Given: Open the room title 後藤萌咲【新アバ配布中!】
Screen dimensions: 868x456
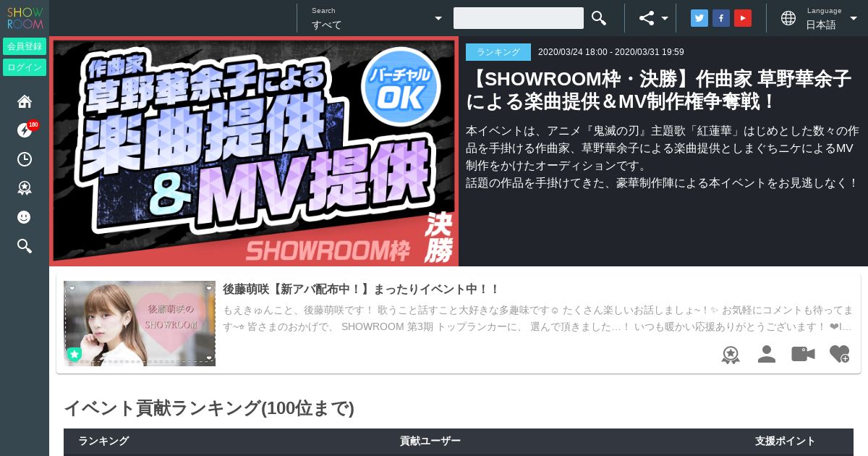Looking at the screenshot, I should coord(361,290).
